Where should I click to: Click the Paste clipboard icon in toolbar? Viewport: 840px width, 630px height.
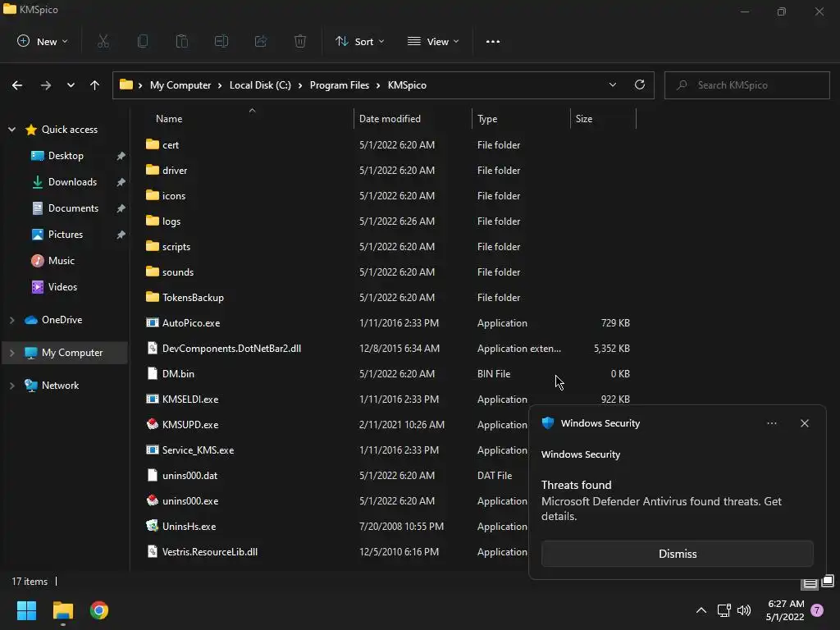182,41
